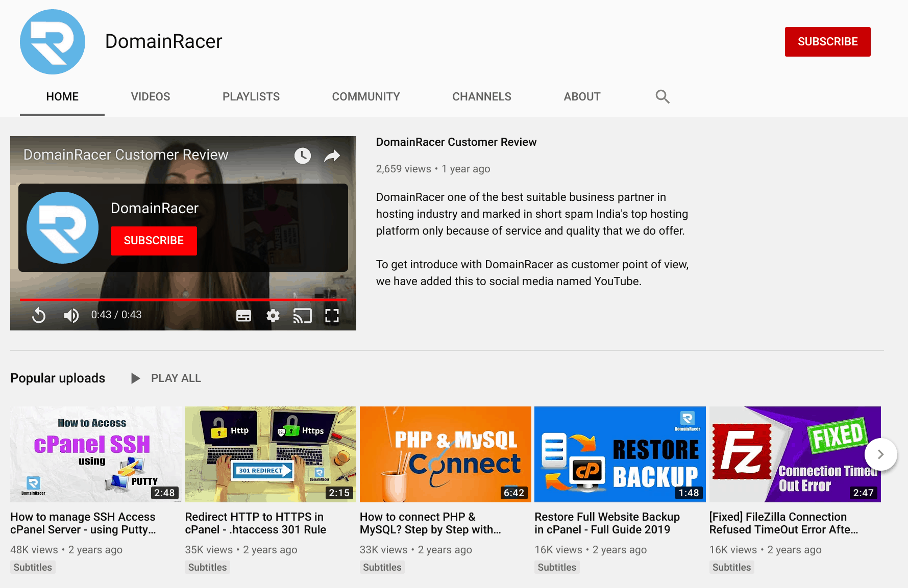Click the Share arrow on the video
The width and height of the screenshot is (908, 588).
point(332,156)
